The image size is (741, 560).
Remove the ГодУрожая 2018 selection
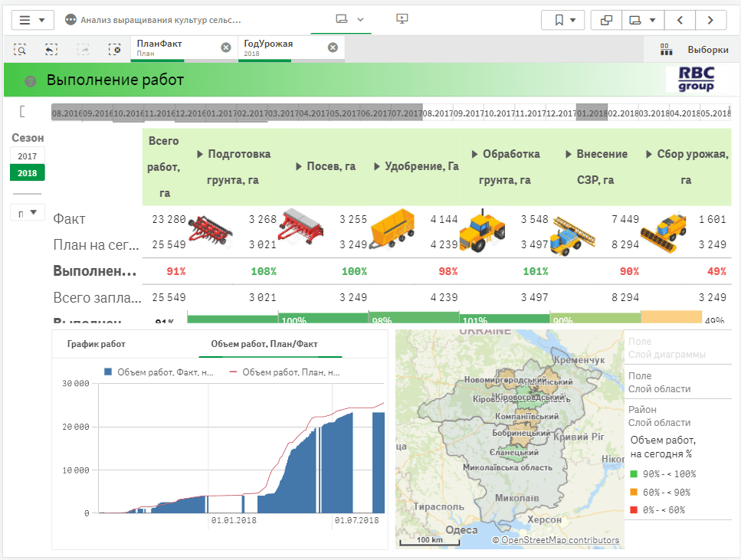[333, 47]
